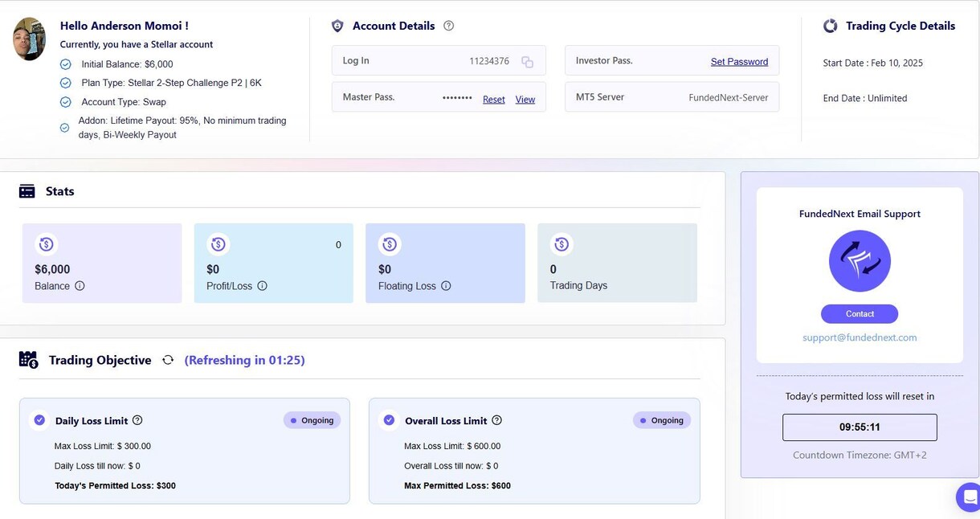Click the FundedNext Email Support logo
Image resolution: width=980 pixels, height=519 pixels.
[x=860, y=261]
